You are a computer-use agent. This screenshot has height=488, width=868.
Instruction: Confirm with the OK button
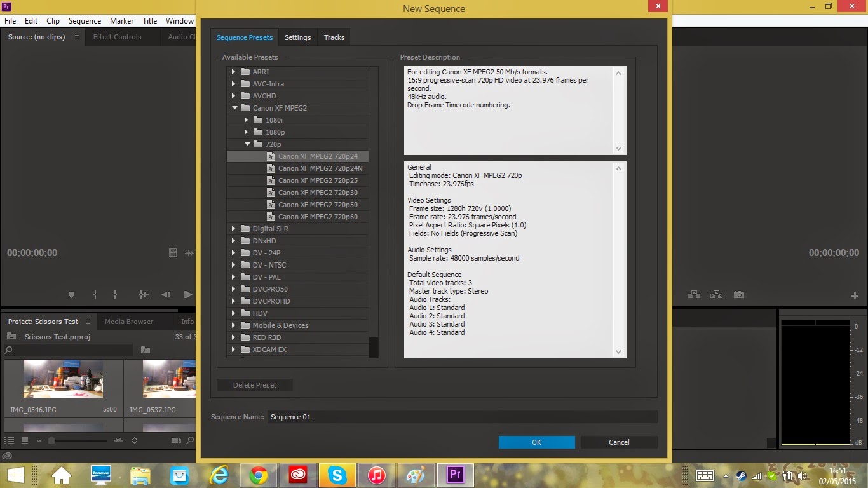click(537, 442)
